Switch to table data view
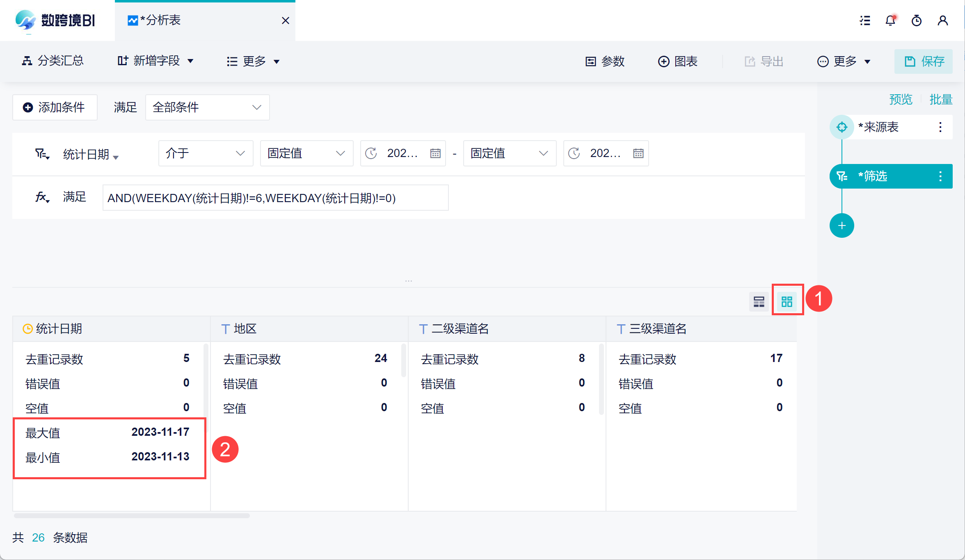Viewport: 965px width, 560px height. tap(759, 302)
